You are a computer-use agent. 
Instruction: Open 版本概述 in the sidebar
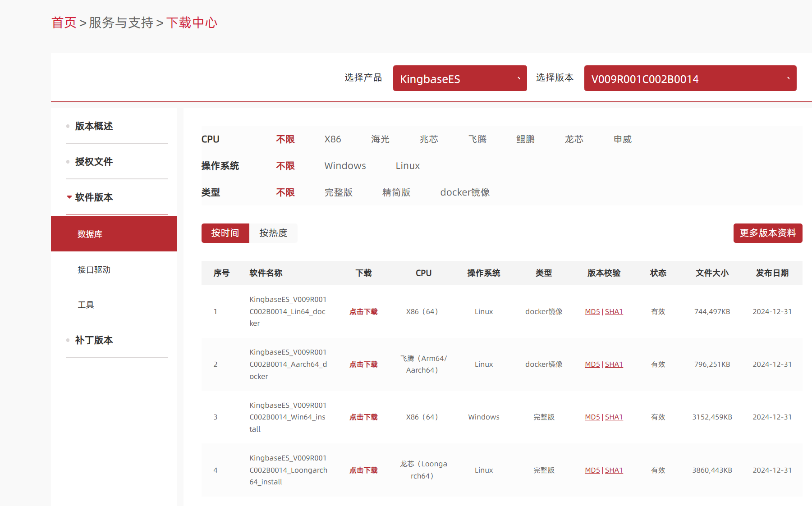pos(94,126)
